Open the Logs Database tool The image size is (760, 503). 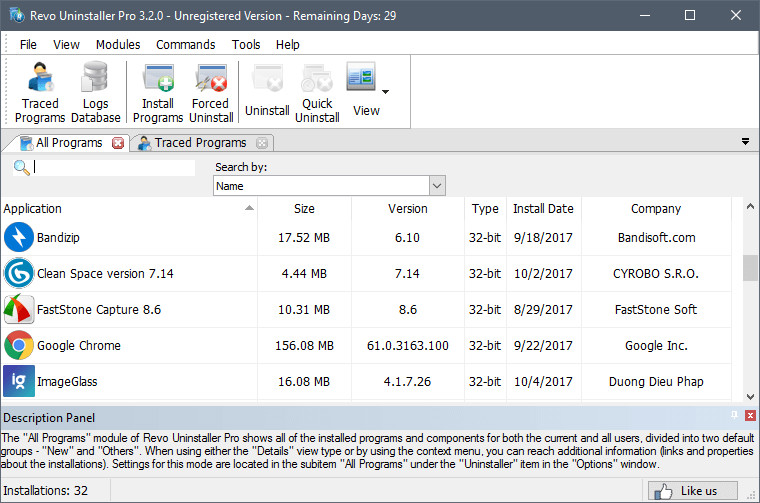tap(95, 93)
